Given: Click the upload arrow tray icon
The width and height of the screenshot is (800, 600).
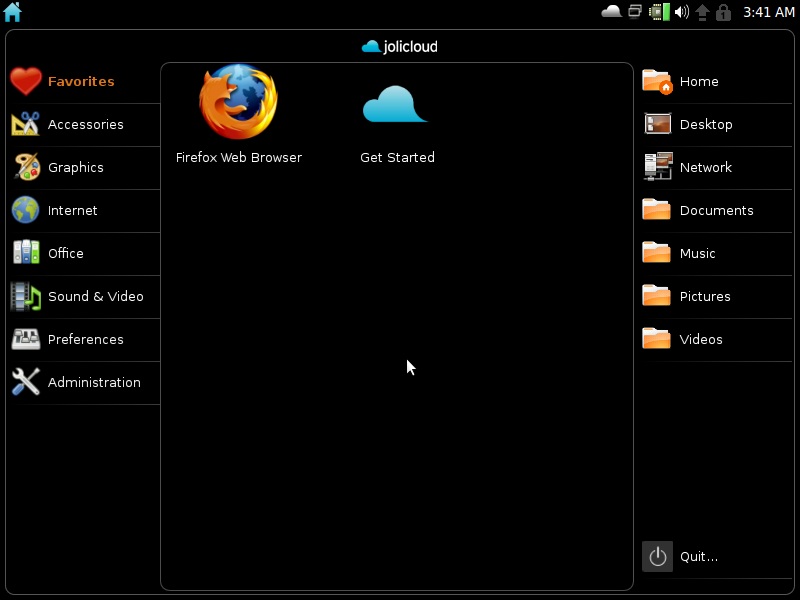Looking at the screenshot, I should tap(702, 12).
